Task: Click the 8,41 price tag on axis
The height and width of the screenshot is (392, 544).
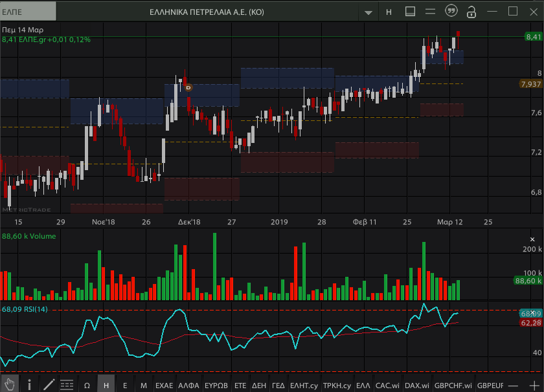Action: pyautogui.click(x=534, y=37)
